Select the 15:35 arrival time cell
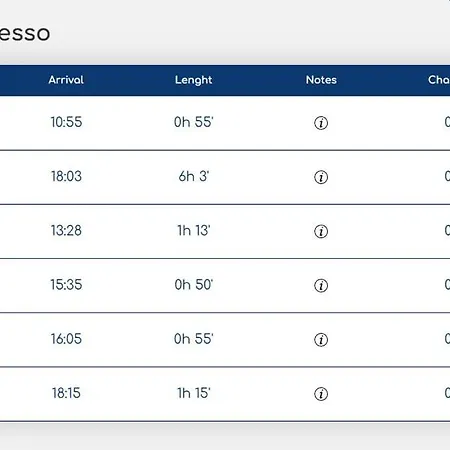This screenshot has height=450, width=450. point(66,285)
